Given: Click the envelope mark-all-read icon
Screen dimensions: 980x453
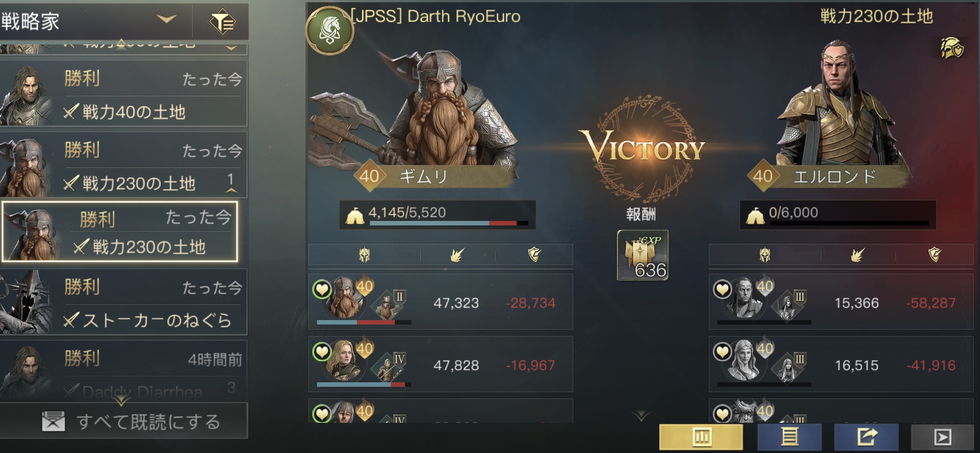Looking at the screenshot, I should click(53, 421).
